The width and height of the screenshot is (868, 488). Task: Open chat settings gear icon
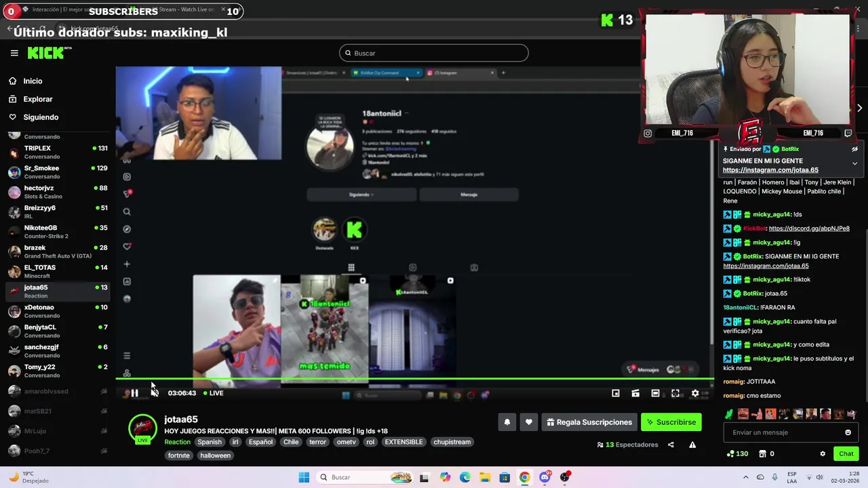click(x=823, y=454)
